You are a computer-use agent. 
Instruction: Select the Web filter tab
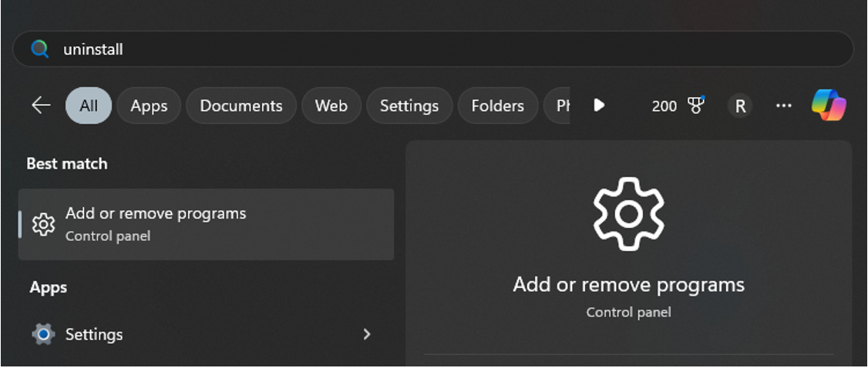331,105
